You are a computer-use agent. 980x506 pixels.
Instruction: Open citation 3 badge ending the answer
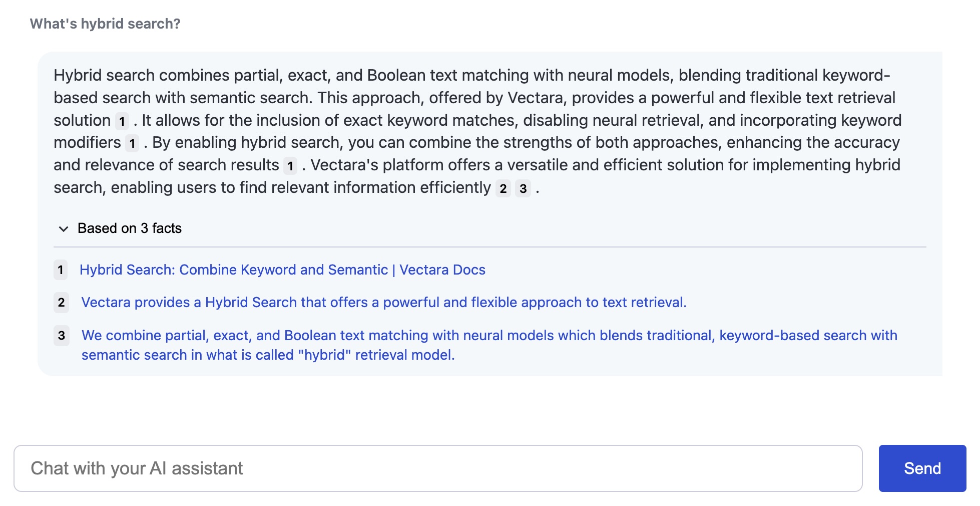pos(523,188)
